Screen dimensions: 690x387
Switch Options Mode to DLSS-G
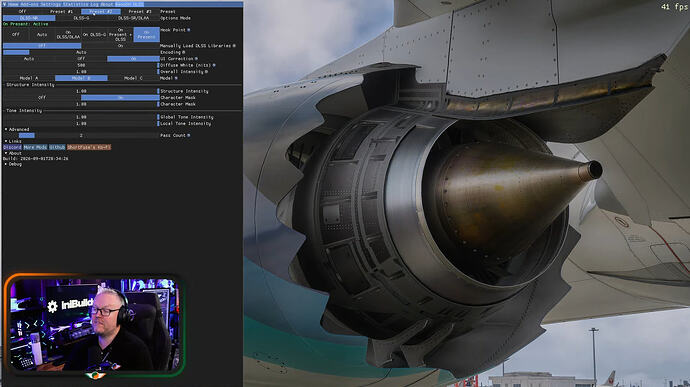[81, 18]
